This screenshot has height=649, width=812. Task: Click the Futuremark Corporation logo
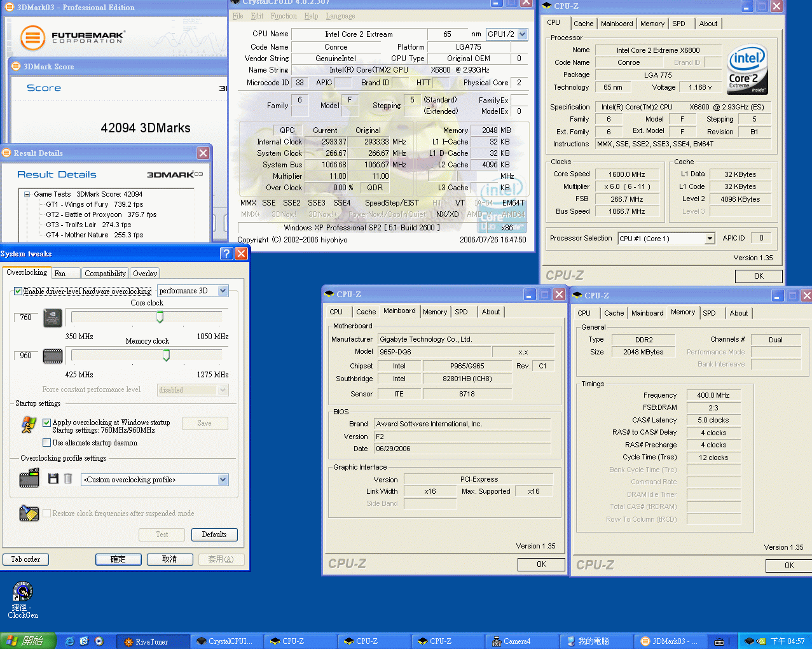72,38
